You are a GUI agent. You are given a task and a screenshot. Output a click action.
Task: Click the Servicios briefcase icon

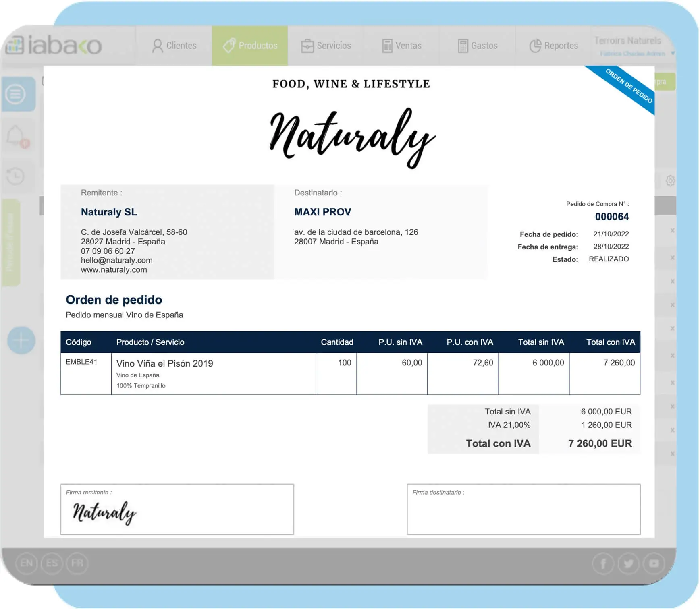point(307,46)
